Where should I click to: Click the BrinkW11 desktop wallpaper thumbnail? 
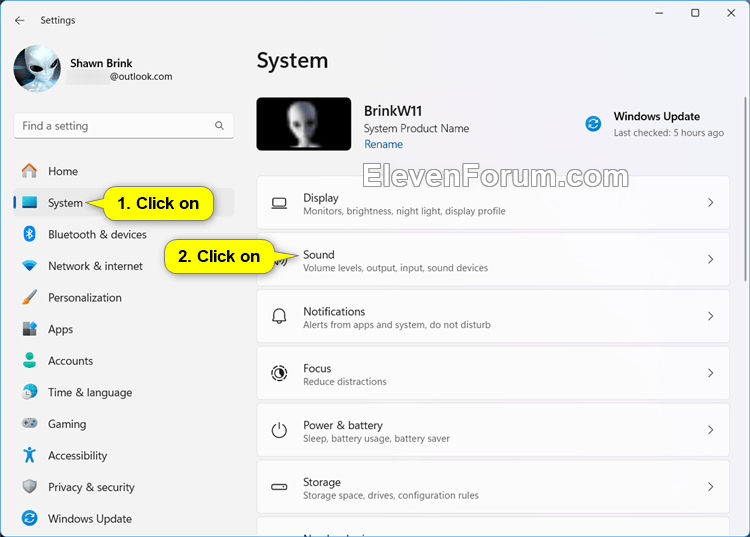click(x=303, y=124)
